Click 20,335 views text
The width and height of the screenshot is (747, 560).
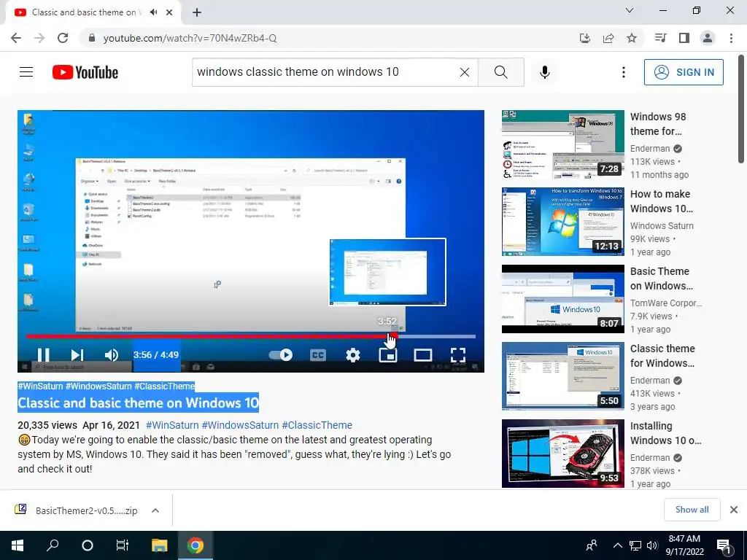(47, 425)
